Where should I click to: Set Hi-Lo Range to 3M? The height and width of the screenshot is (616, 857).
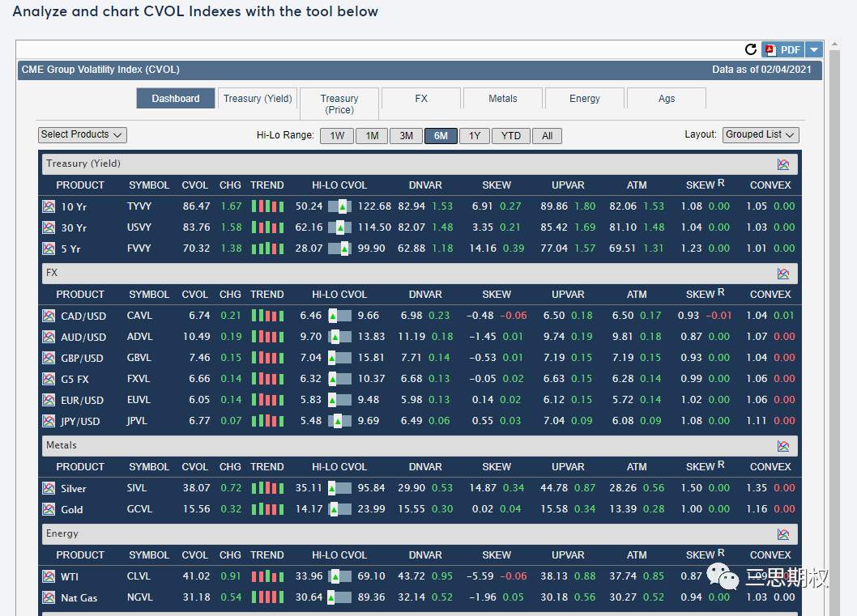pyautogui.click(x=406, y=136)
